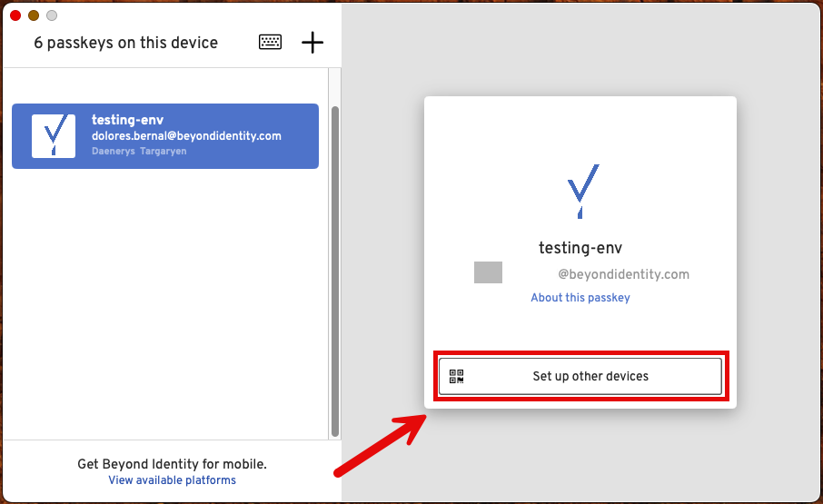Click the keyboard icon in the header
Screen dimensions: 823x504
[x=270, y=42]
